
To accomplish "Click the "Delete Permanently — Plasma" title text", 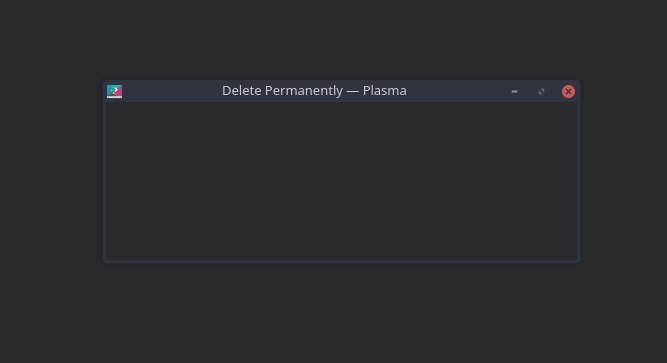I will 314,91.
